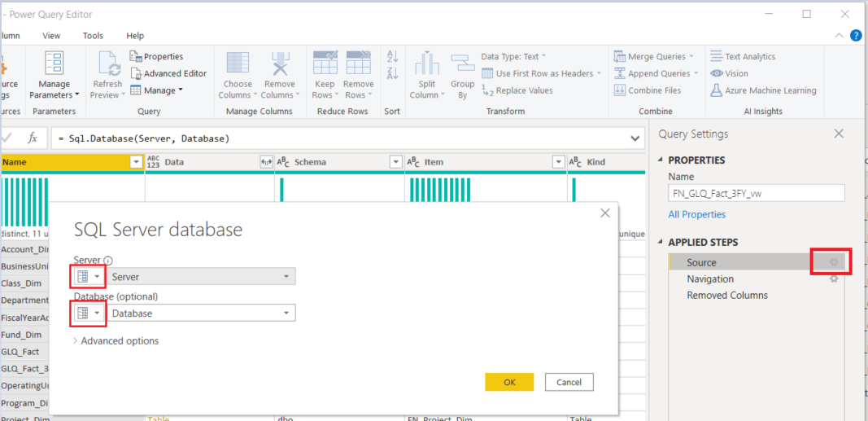Open Manage Parameters
Image resolution: width=868 pixels, height=421 pixels.
coord(55,77)
